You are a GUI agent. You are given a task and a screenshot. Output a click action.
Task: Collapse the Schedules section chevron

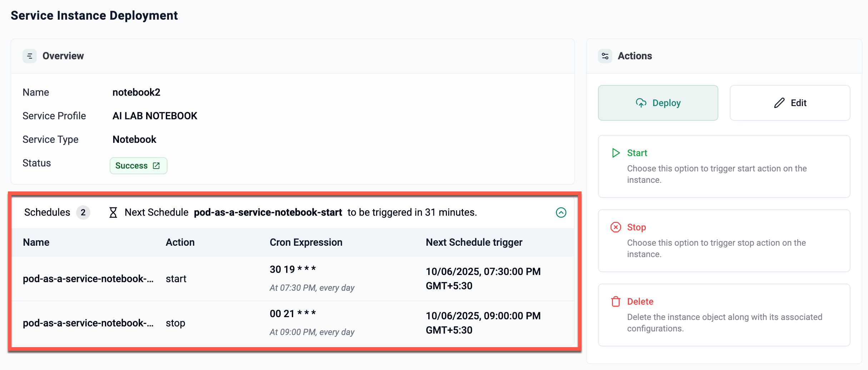(x=561, y=212)
